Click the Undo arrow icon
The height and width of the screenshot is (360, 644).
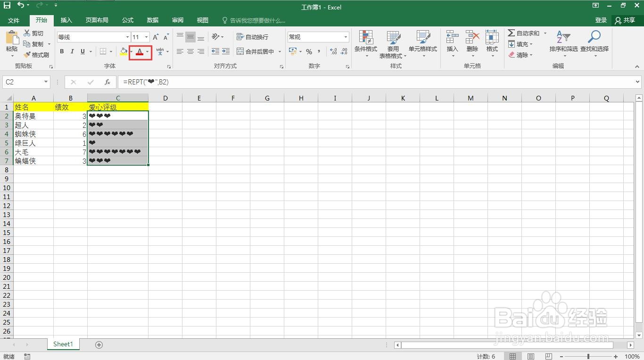tap(21, 5)
